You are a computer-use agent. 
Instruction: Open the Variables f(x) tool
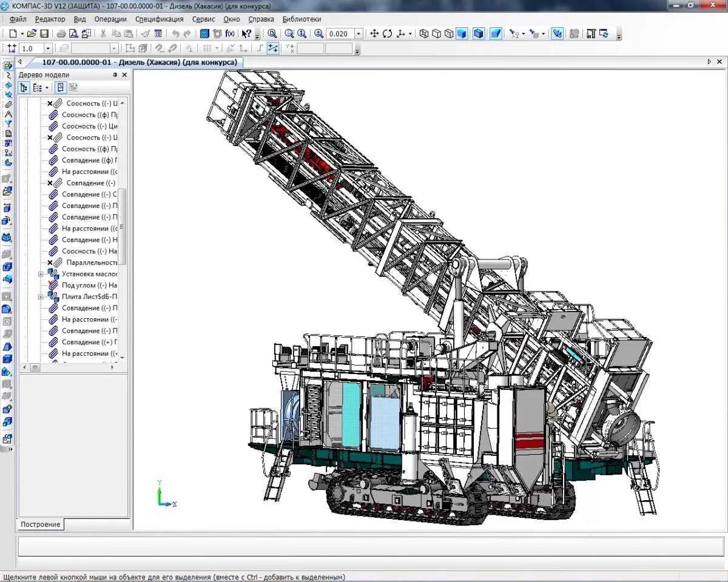[x=230, y=34]
